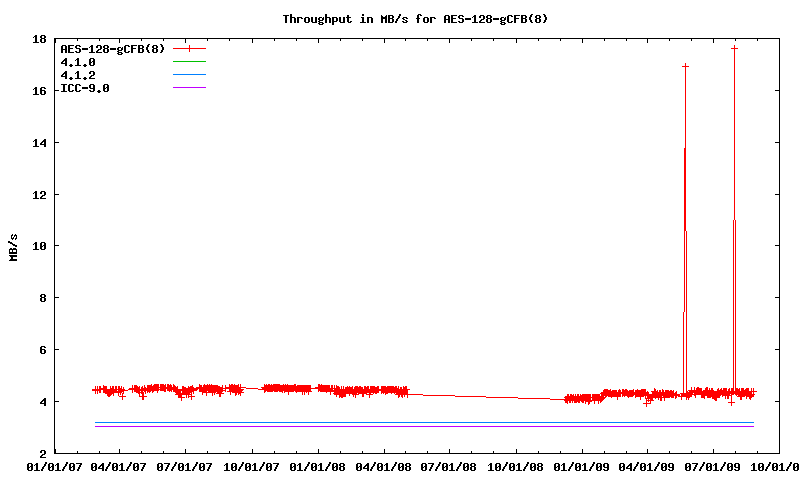Select the 4.1.2 legend entry
This screenshot has height=480, width=800.
point(77,75)
